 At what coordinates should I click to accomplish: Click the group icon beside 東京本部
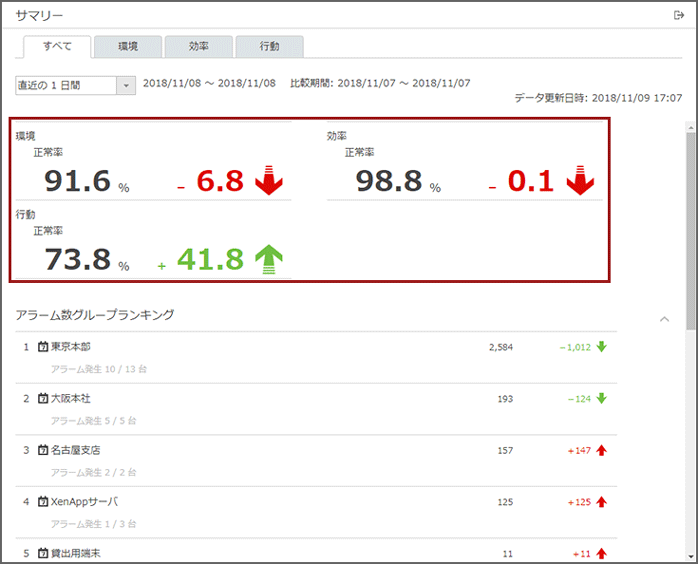43,347
